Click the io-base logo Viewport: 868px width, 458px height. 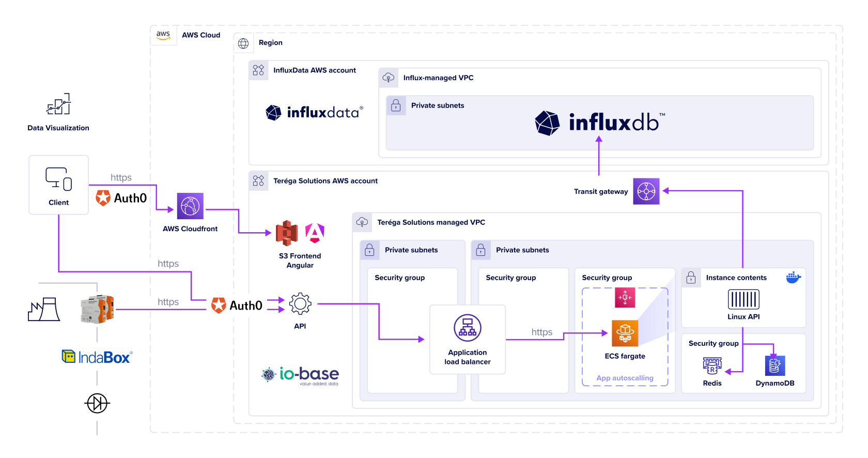click(300, 375)
